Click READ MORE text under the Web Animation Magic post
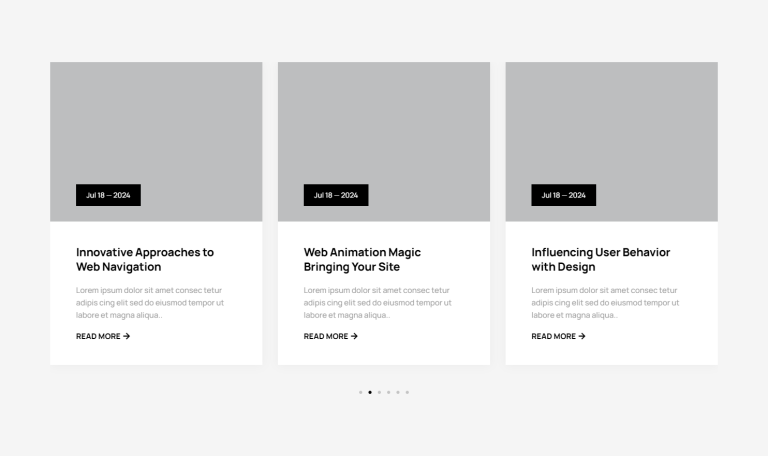This screenshot has height=456, width=768. pyautogui.click(x=326, y=336)
